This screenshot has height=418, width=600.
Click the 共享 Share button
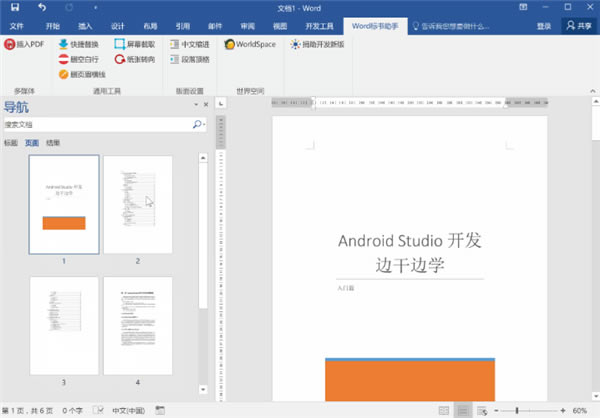click(x=579, y=26)
